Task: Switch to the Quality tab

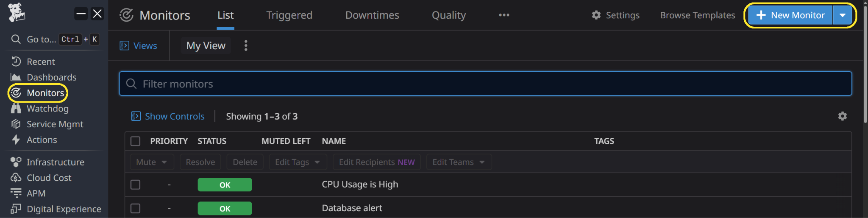Action: tap(449, 15)
